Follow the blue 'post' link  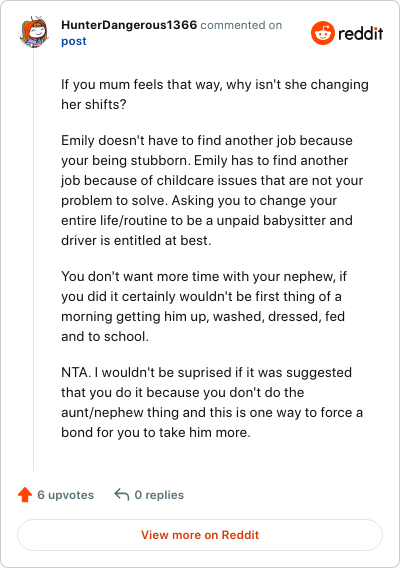pos(74,41)
